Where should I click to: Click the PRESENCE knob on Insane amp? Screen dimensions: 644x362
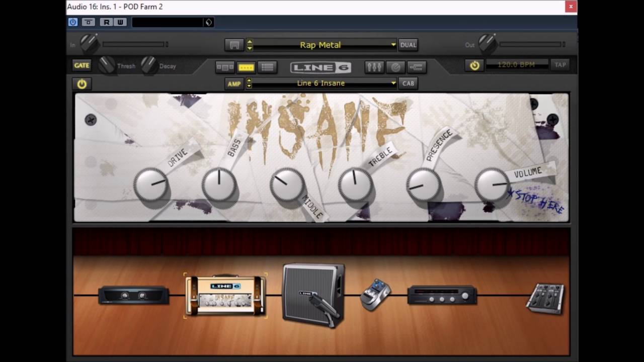[424, 185]
